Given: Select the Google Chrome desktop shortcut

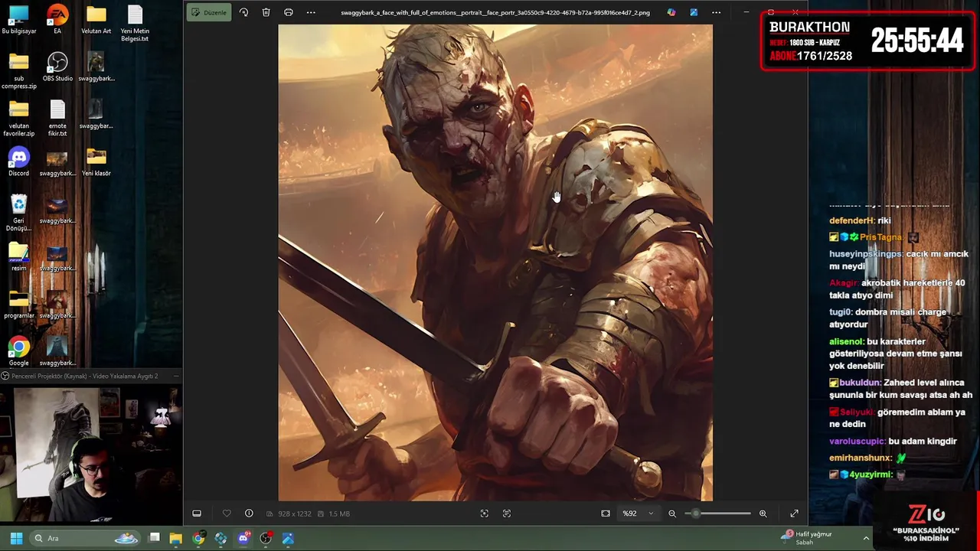Looking at the screenshot, I should click(x=18, y=352).
